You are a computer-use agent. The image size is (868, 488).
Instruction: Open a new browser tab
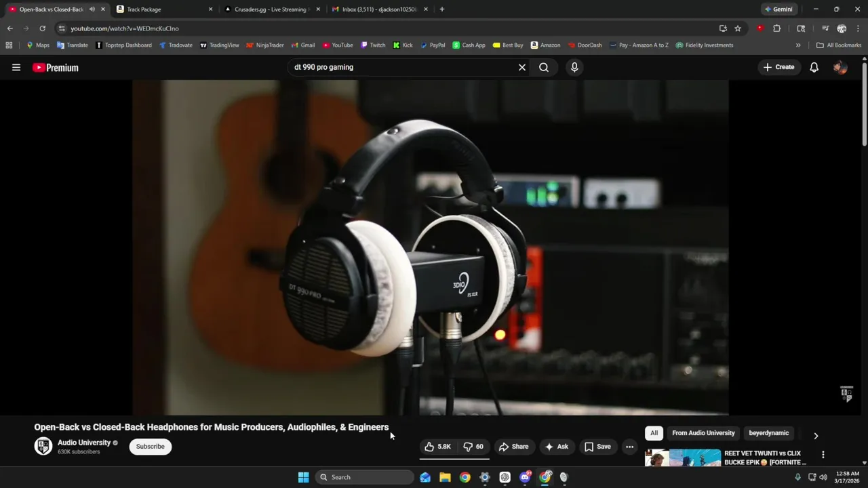point(442,9)
